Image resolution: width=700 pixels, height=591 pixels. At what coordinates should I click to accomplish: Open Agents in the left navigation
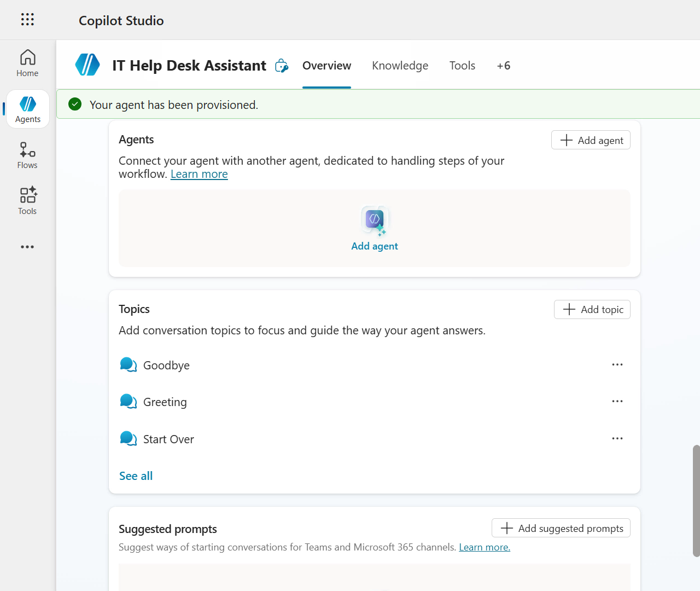point(28,109)
